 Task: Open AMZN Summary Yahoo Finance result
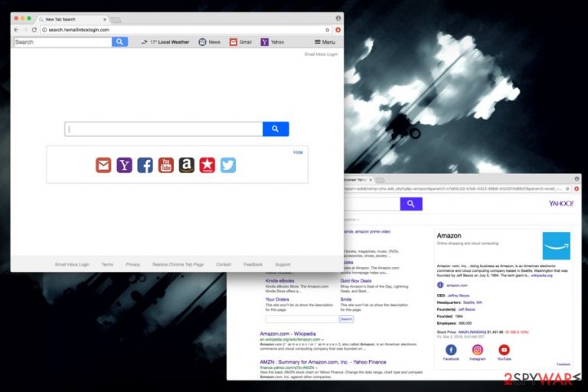tap(323, 362)
